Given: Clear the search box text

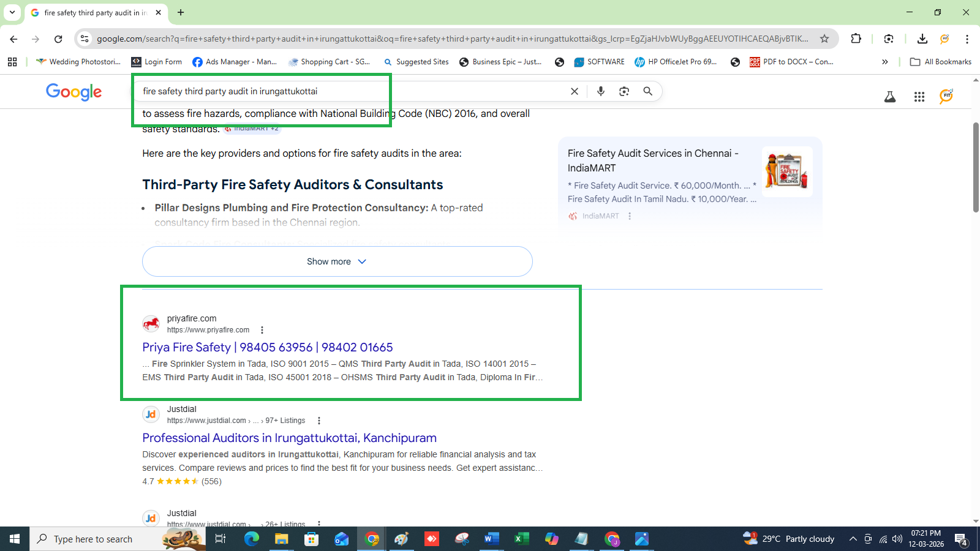Looking at the screenshot, I should pos(574,91).
